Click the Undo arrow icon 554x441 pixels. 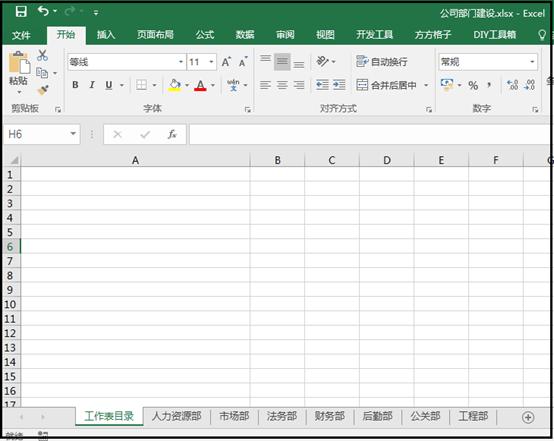pos(43,11)
